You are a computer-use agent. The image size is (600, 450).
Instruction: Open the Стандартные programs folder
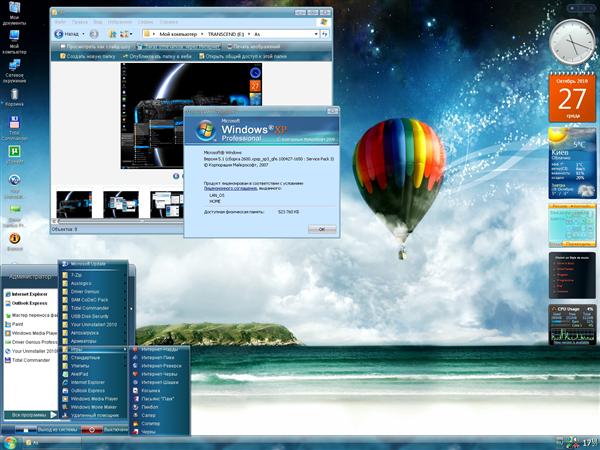(94, 357)
